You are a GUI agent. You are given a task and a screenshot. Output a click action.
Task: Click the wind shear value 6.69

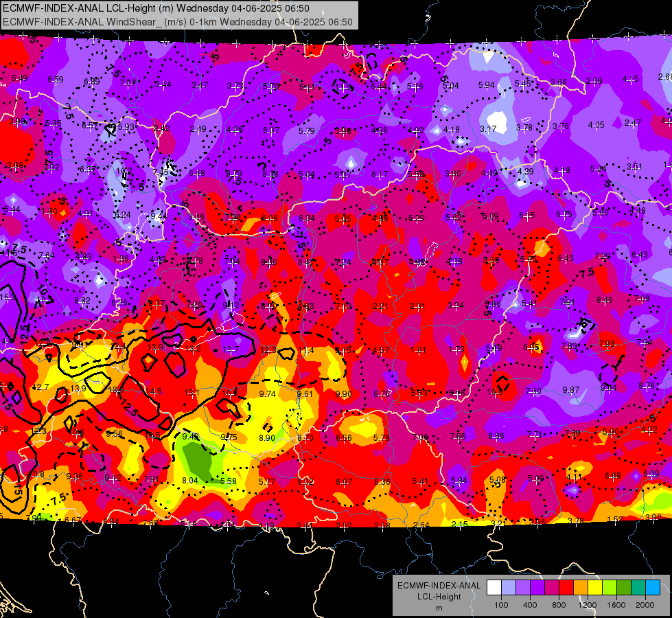pos(651,474)
